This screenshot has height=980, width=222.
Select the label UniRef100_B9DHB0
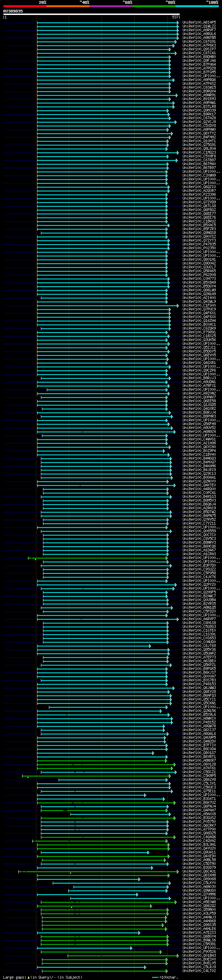(x=199, y=57)
